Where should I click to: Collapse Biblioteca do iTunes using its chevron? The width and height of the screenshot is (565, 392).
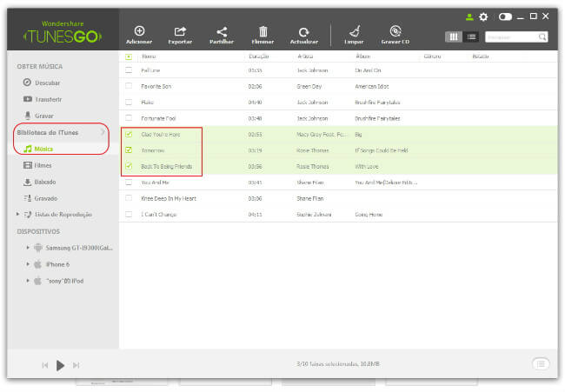click(103, 133)
